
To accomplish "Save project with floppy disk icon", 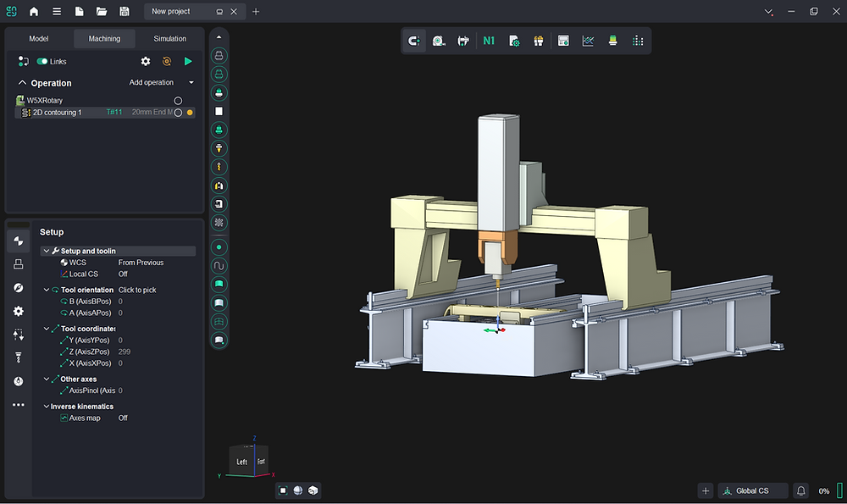I will (125, 11).
